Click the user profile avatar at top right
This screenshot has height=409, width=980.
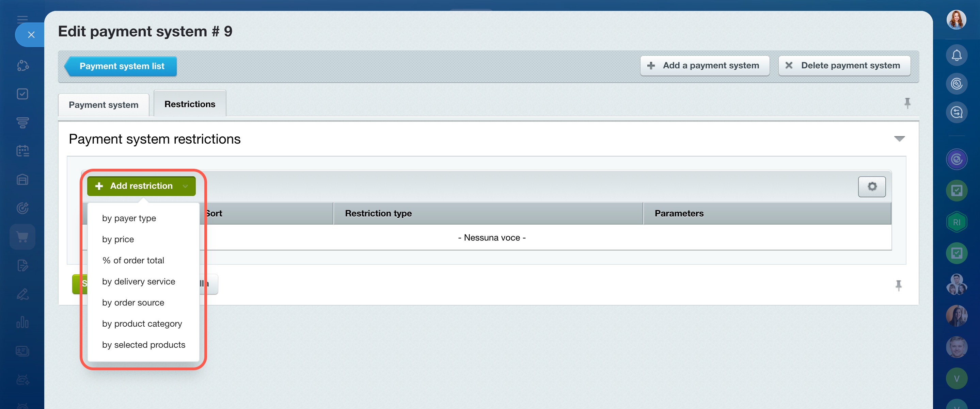coord(956,20)
